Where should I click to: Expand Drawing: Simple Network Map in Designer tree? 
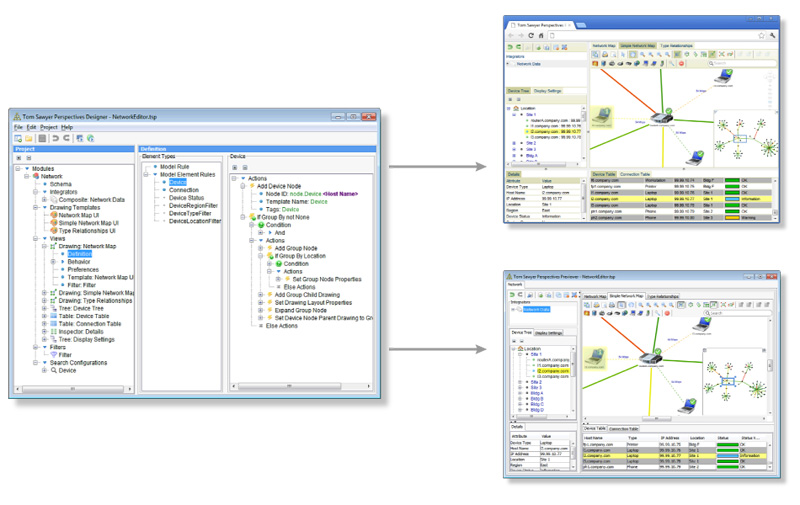[x=44, y=293]
